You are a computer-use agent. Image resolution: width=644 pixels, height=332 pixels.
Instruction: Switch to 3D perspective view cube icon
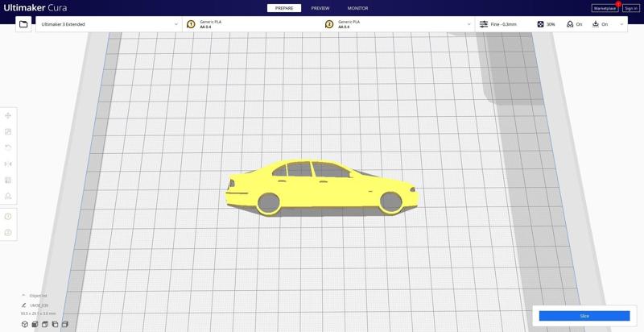pyautogui.click(x=25, y=324)
